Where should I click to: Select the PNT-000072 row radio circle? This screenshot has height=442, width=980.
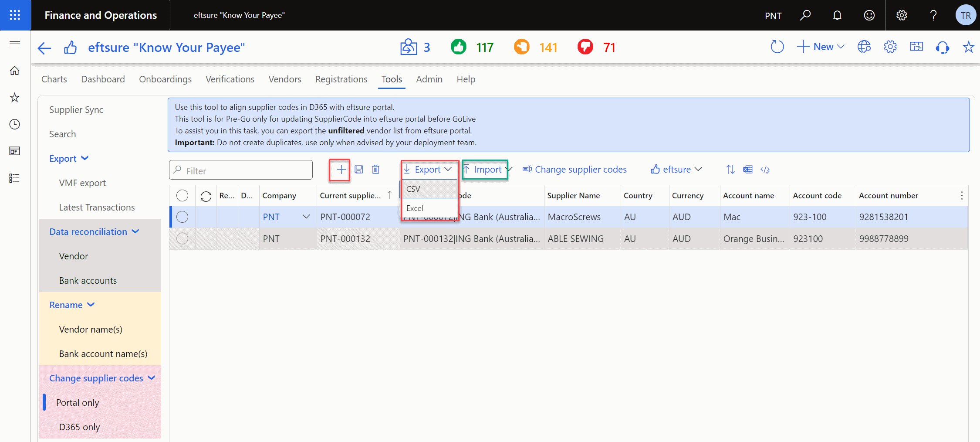click(182, 217)
